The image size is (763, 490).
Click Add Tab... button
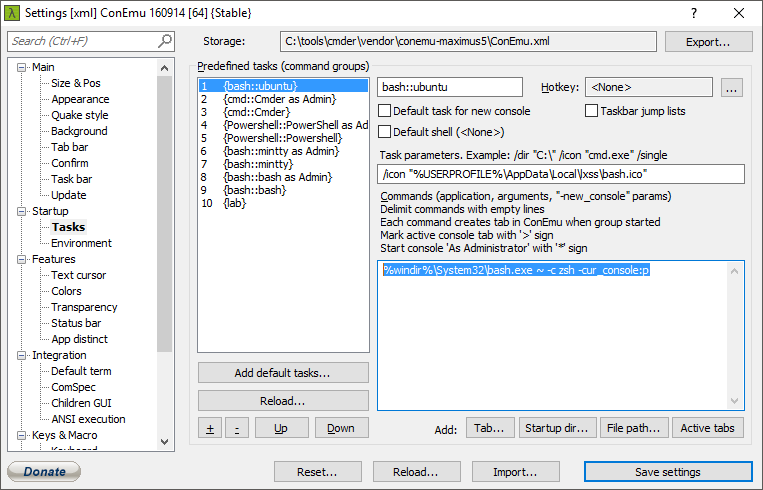tap(489, 428)
